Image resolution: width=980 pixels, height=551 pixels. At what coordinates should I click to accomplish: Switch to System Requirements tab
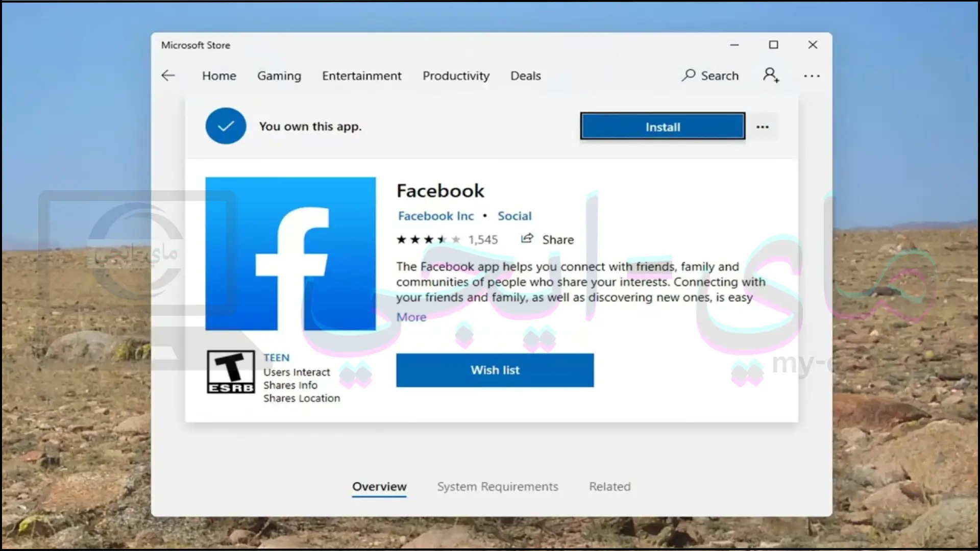pyautogui.click(x=498, y=486)
